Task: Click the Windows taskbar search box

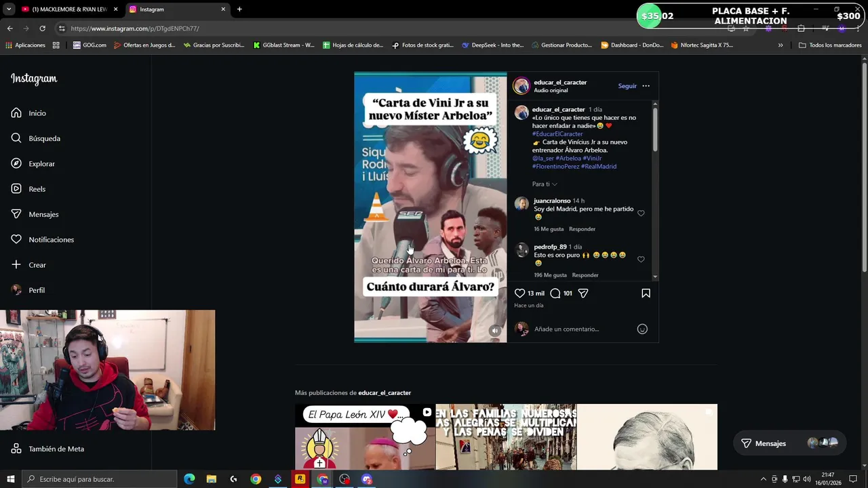Action: [x=99, y=479]
